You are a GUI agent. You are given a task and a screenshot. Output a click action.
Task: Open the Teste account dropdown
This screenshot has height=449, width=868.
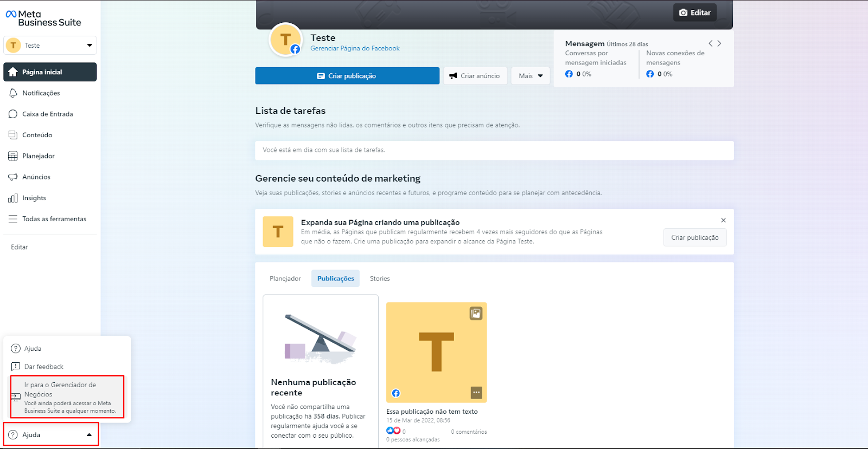click(x=50, y=46)
